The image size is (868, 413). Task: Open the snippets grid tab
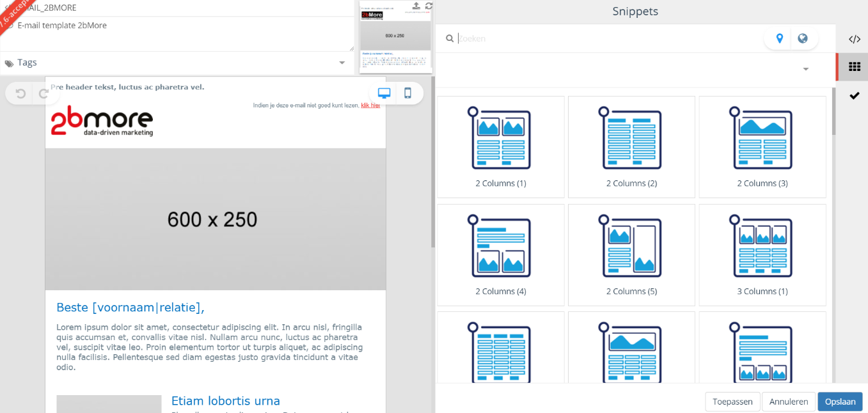[x=855, y=66]
